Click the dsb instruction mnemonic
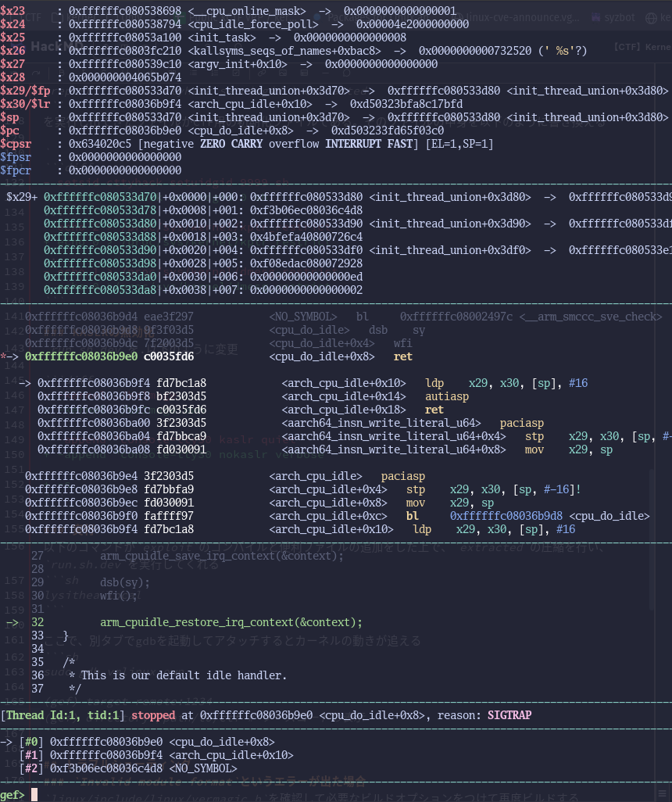Screen dimensions: 672x802 click(x=378, y=330)
